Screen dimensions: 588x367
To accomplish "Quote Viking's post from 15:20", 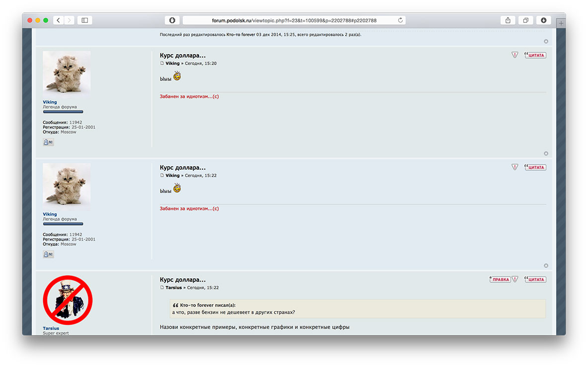I will [535, 55].
